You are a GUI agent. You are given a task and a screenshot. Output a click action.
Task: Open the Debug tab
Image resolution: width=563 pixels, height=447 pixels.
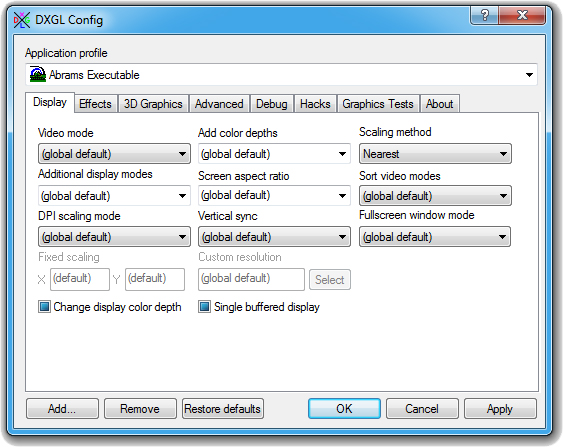click(272, 104)
